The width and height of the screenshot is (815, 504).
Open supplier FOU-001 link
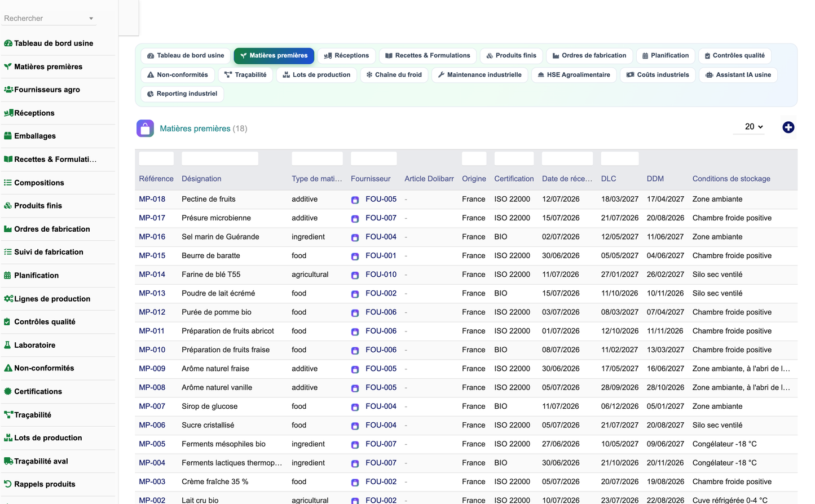coord(381,255)
